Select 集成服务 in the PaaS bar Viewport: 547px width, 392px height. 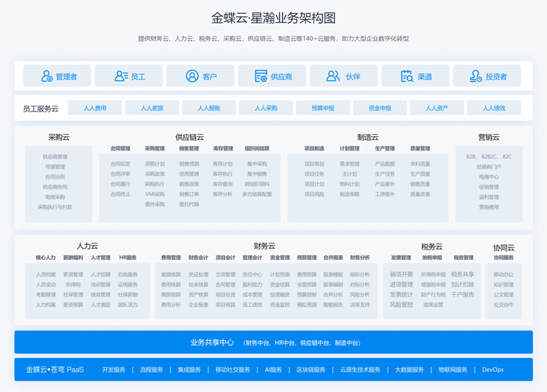click(189, 369)
